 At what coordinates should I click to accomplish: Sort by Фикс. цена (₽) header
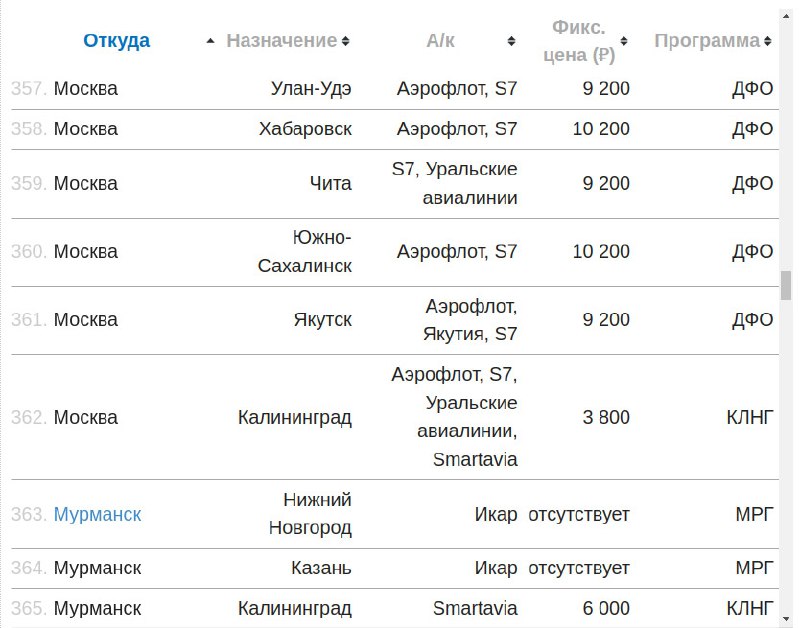(x=579, y=41)
